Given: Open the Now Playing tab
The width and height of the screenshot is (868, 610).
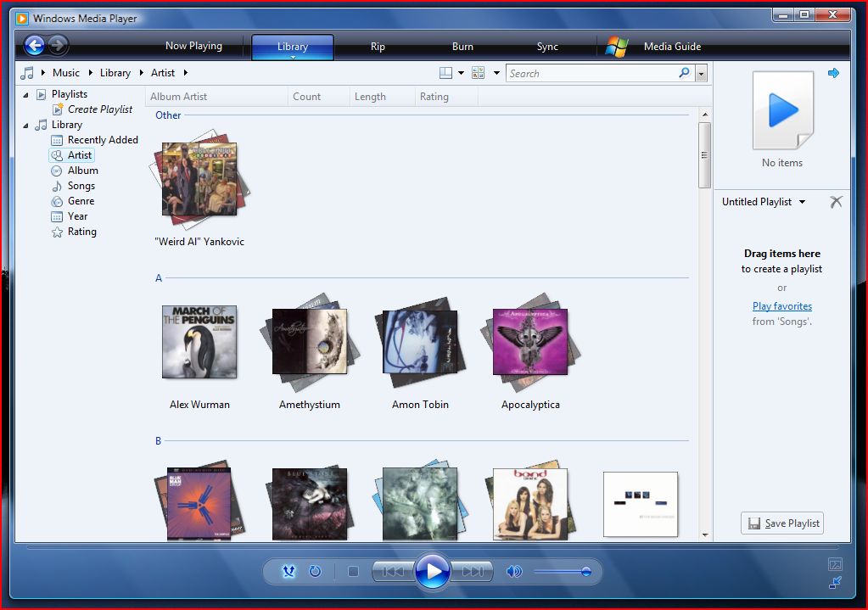Looking at the screenshot, I should [x=193, y=46].
